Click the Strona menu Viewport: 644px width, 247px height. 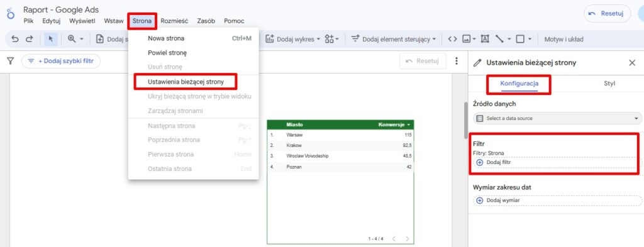[142, 21]
